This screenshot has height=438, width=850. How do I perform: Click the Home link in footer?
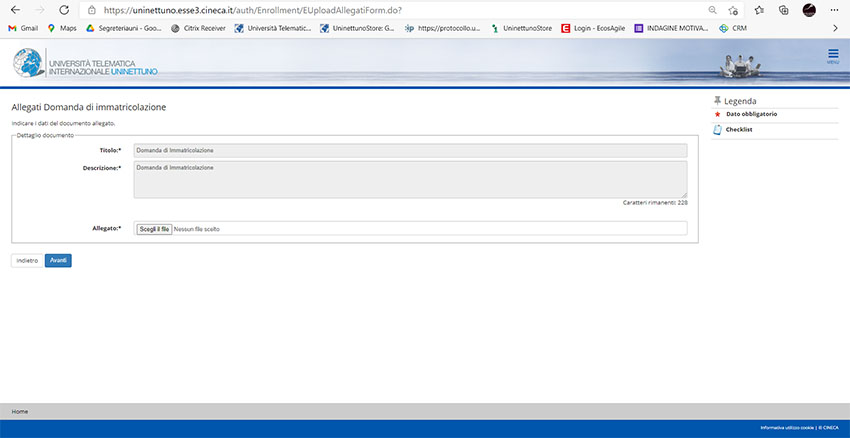tap(20, 411)
